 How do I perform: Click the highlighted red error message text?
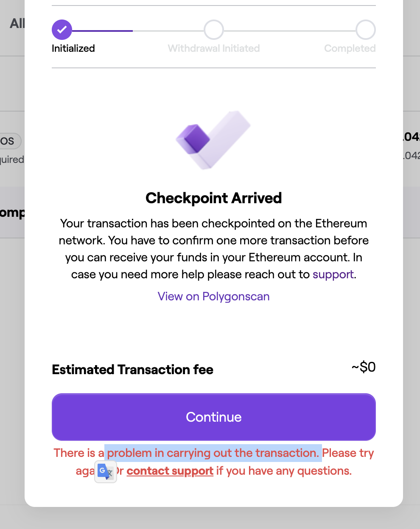coord(213,453)
